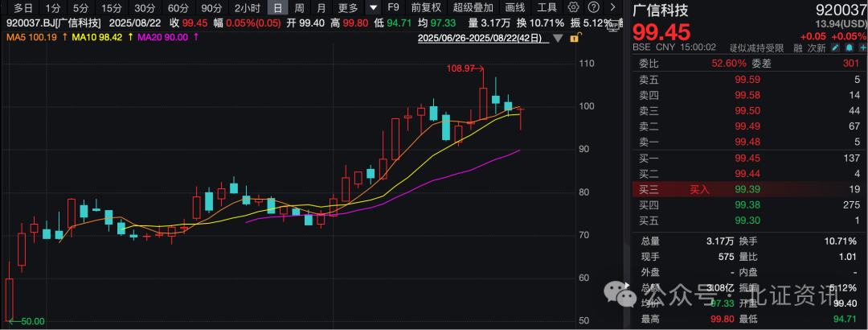Select the 5分 period
The image size is (868, 330).
tap(81, 8)
